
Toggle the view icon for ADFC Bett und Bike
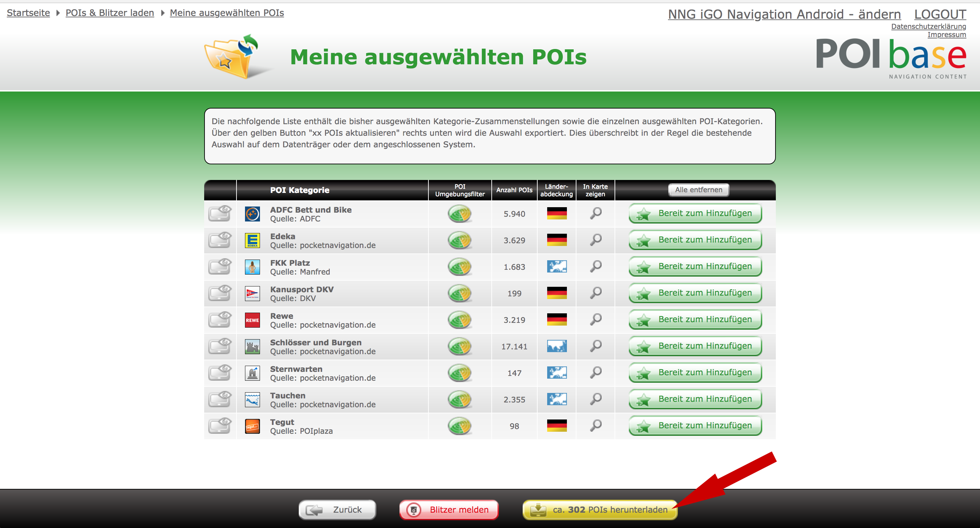pyautogui.click(x=220, y=213)
